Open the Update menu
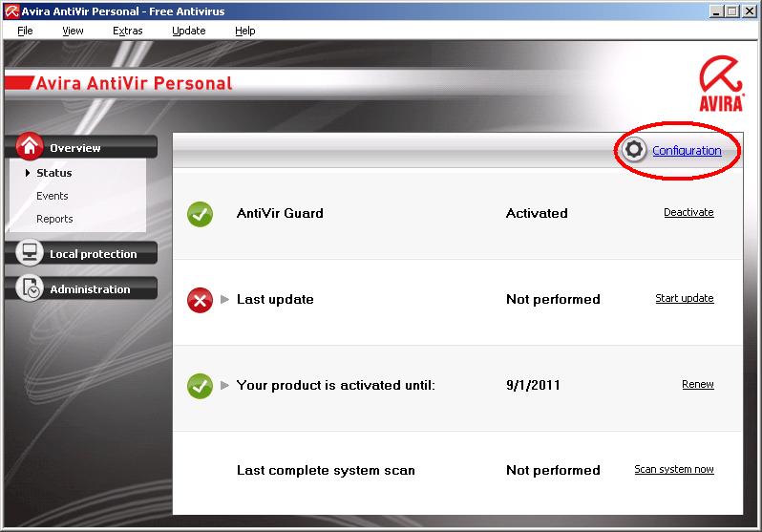 pyautogui.click(x=188, y=31)
